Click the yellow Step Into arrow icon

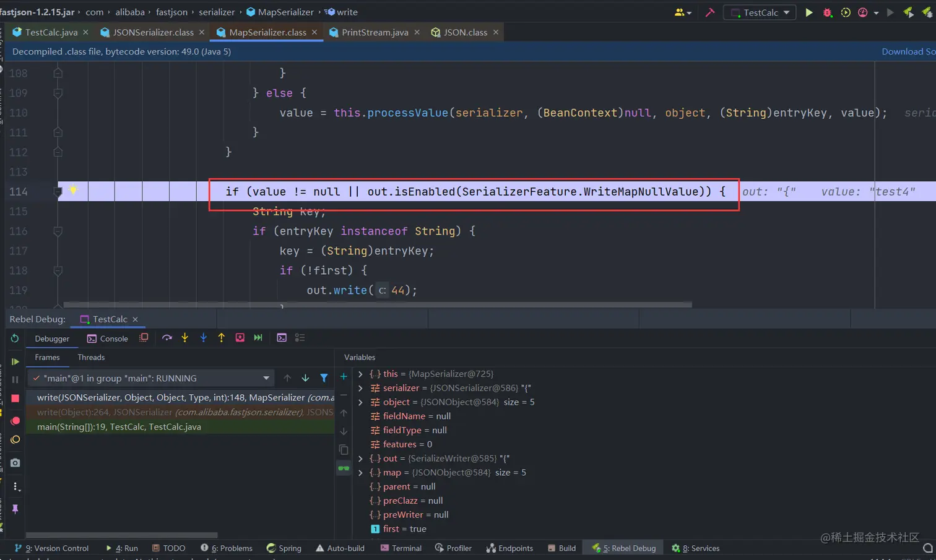point(184,338)
